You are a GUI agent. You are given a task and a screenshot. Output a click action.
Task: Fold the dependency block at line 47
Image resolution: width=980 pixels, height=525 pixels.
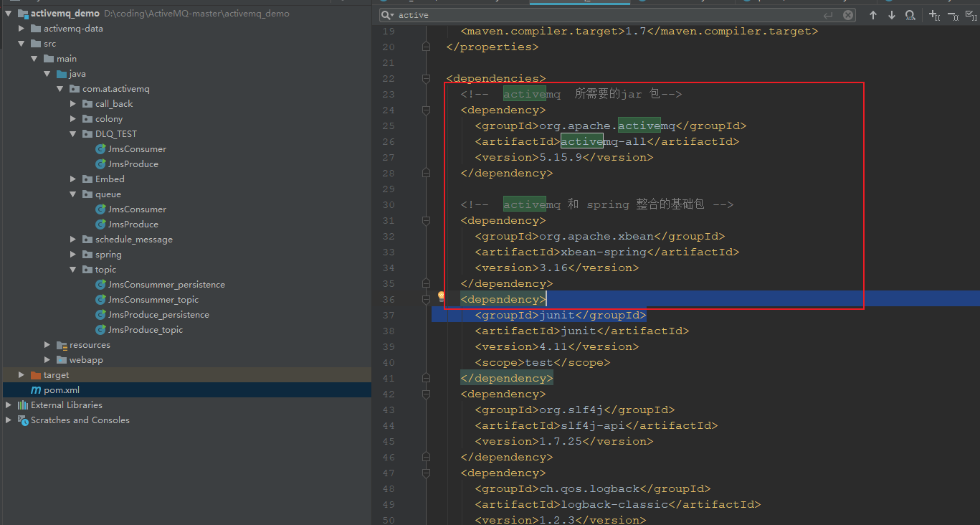[426, 473]
